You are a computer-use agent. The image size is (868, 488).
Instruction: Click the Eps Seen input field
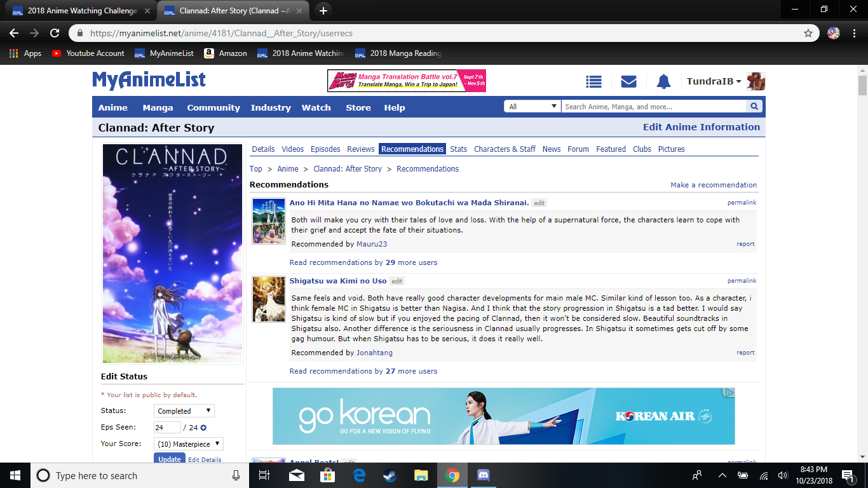pos(167,428)
